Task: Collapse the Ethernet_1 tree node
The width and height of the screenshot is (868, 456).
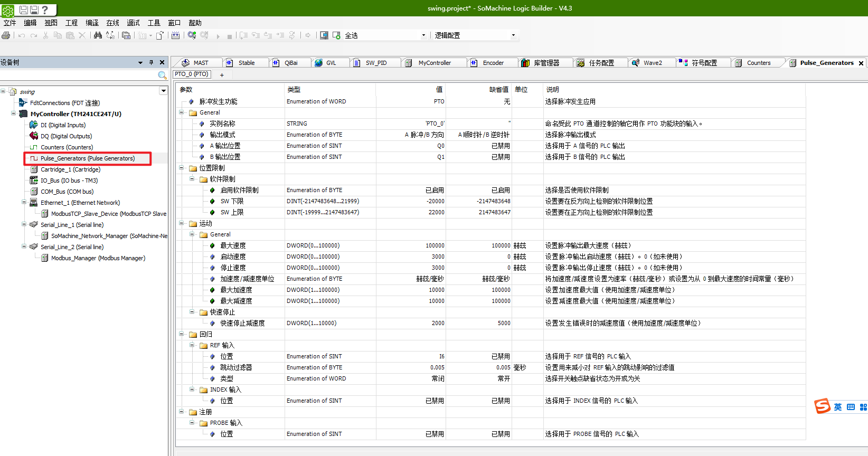Action: point(24,202)
